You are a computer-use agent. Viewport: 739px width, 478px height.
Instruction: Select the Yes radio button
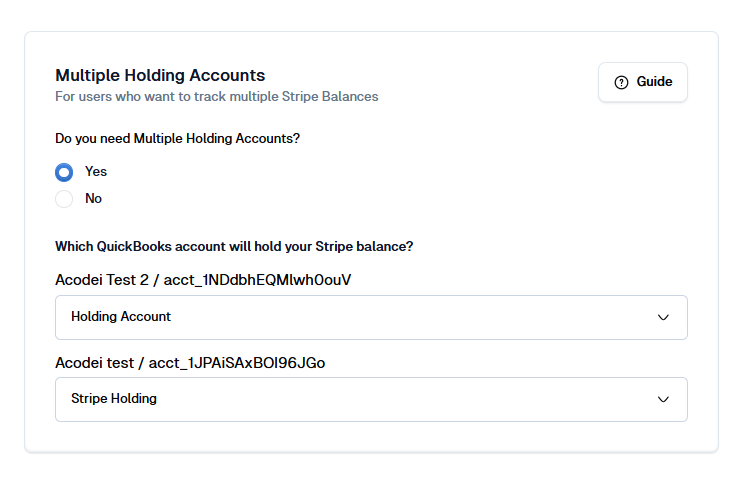(64, 172)
